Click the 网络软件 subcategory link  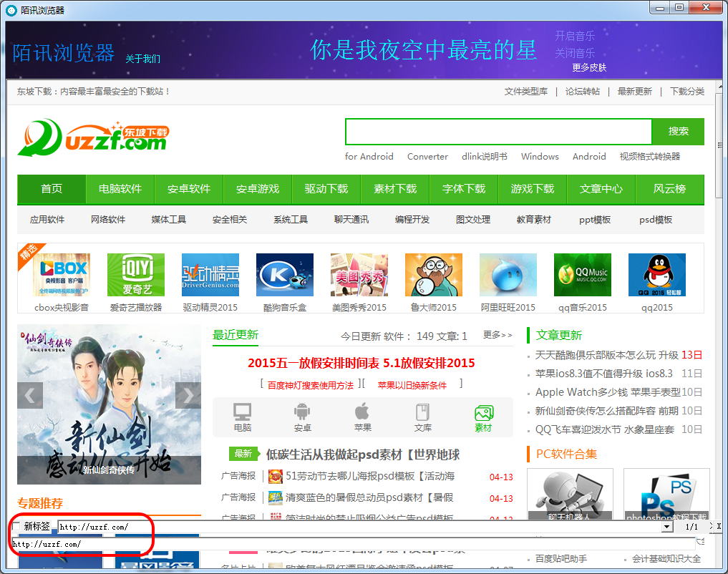click(108, 220)
